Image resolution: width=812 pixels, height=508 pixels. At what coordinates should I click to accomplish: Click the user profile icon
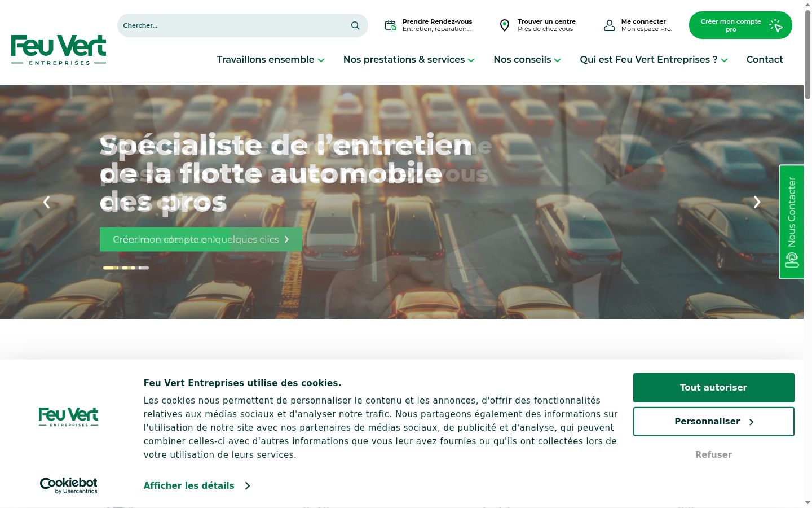pyautogui.click(x=610, y=25)
